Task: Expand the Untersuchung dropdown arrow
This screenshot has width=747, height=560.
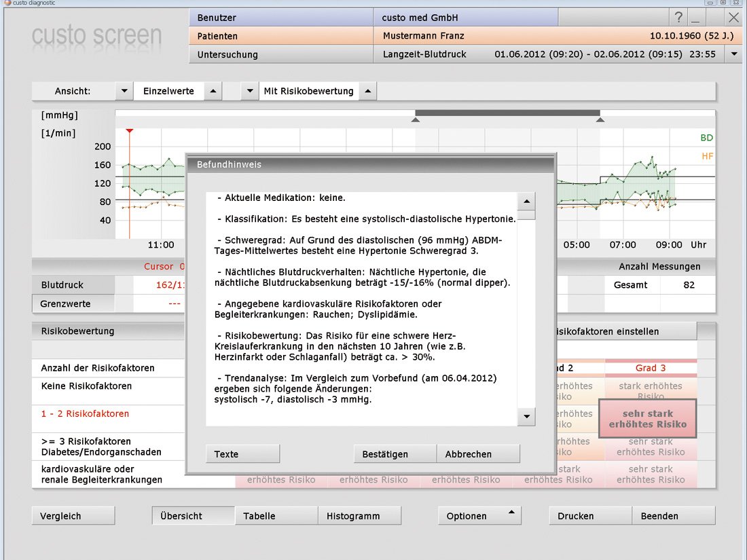Action: [733, 54]
